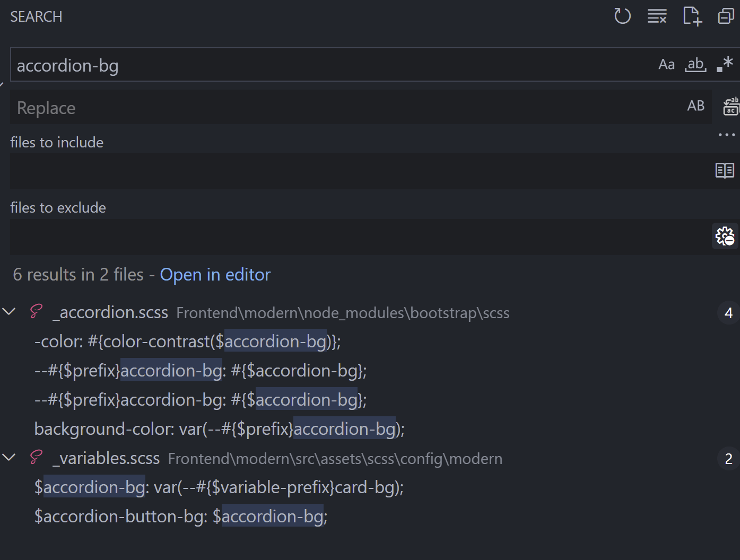Open a new Search Editor
Image resolution: width=740 pixels, height=560 pixels.
pos(692,16)
